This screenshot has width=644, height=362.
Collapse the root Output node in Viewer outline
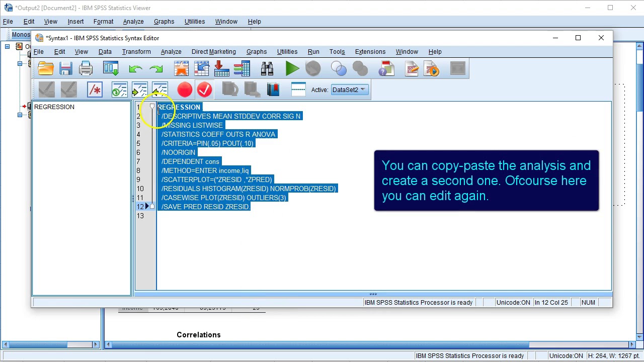pos(7,47)
